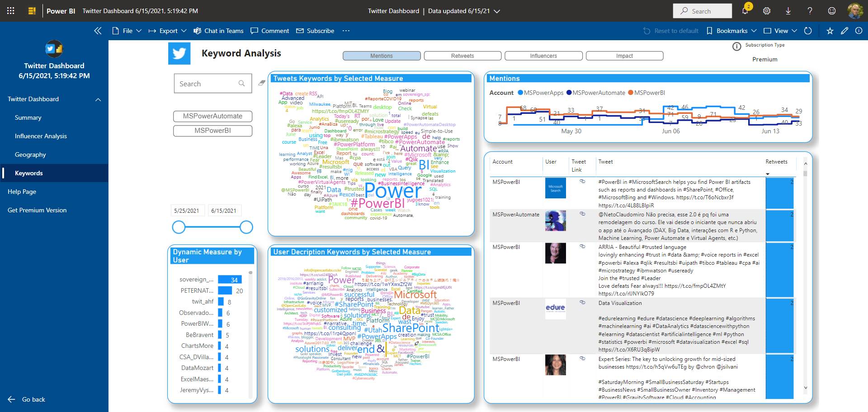Image resolution: width=868 pixels, height=412 pixels.
Task: Click the magnifier in keyword search box
Action: point(242,84)
